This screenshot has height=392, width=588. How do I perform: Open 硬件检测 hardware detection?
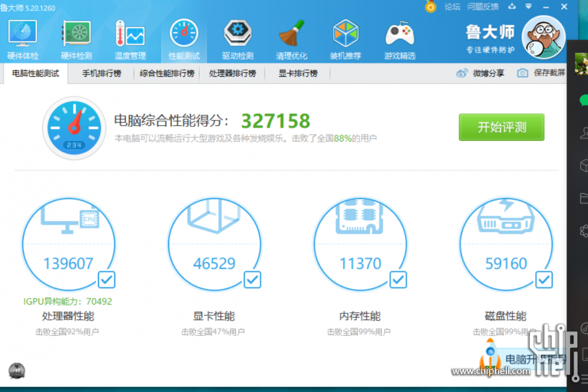(77, 40)
